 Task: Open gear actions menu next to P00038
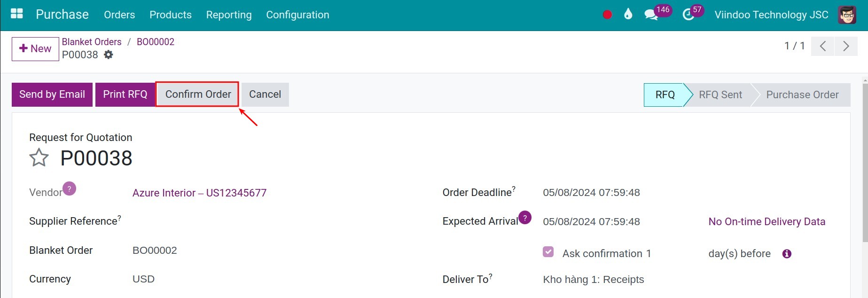click(109, 55)
